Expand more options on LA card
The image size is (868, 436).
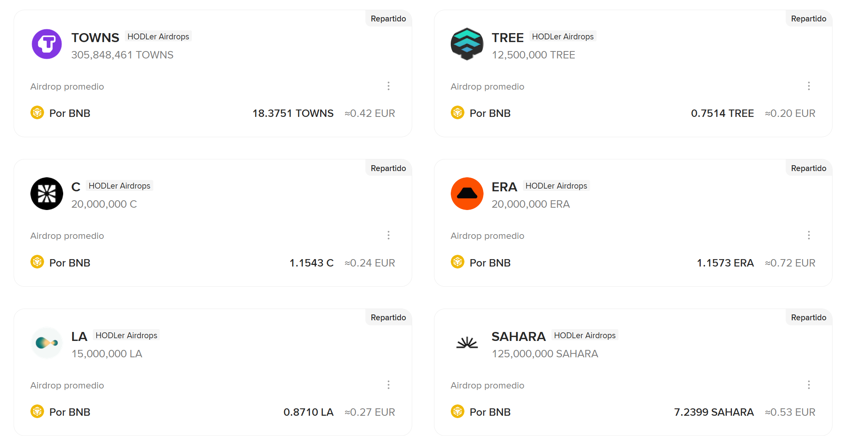point(388,385)
